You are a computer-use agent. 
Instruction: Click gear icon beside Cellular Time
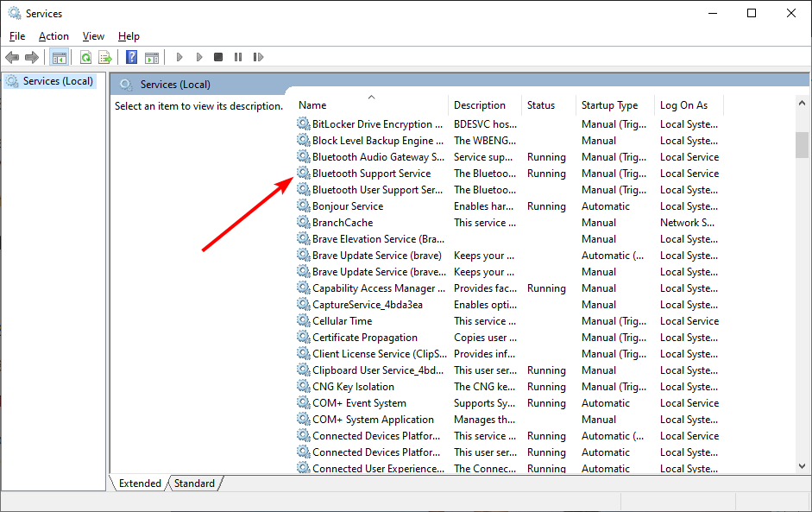pos(304,321)
